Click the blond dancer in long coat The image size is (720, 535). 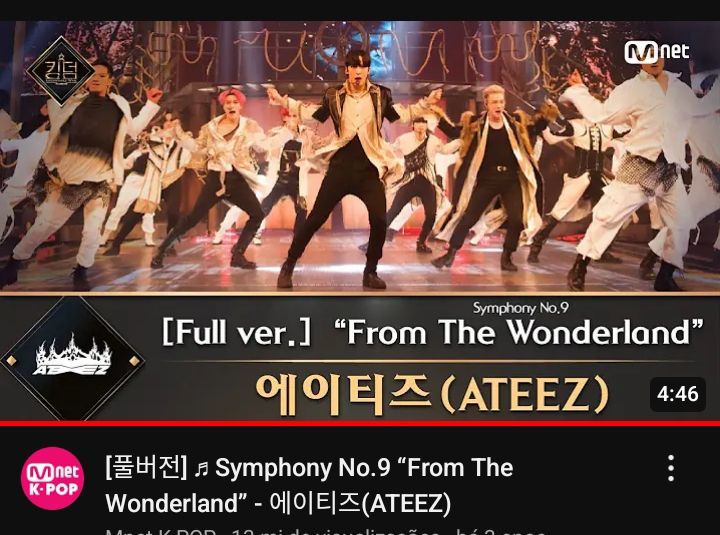491,177
